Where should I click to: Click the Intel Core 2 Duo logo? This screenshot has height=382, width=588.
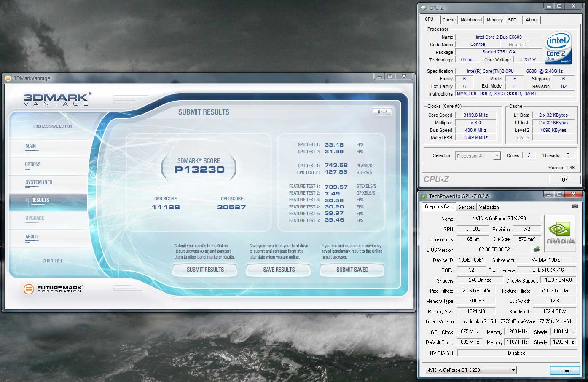pos(558,48)
